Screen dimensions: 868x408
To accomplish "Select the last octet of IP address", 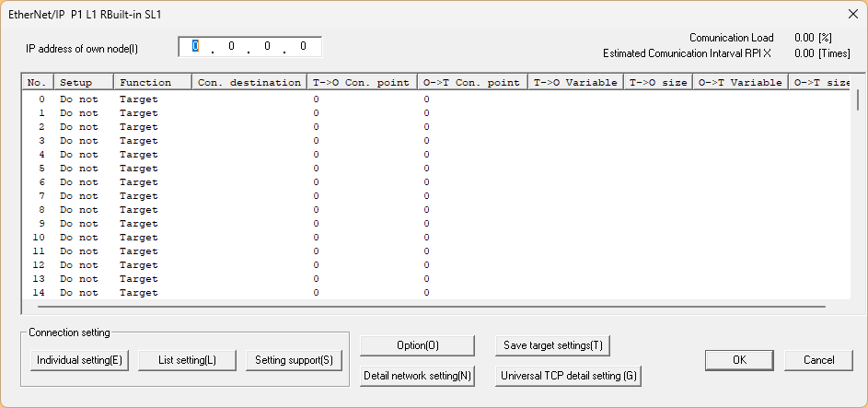I will point(302,46).
